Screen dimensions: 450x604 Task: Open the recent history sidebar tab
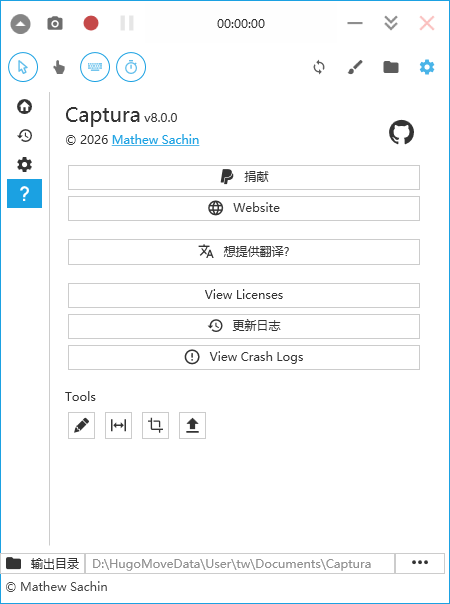(x=24, y=136)
